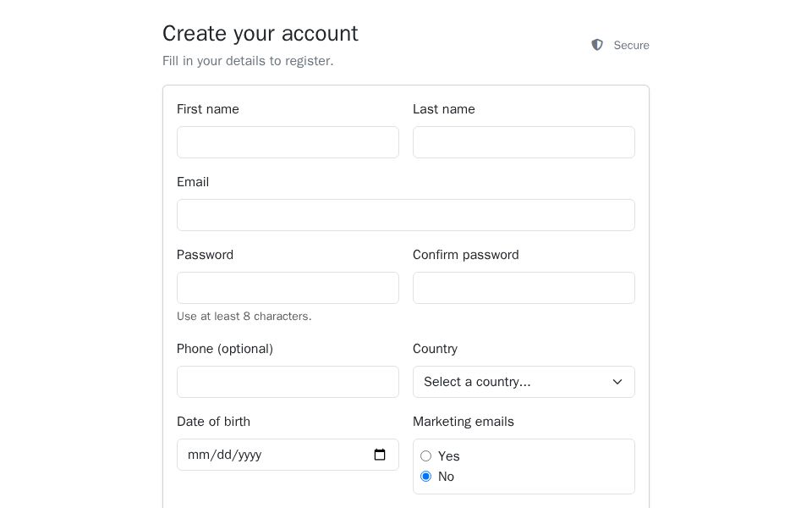Focus the Email input field
Image resolution: width=812 pixels, height=508 pixels.
pos(406,215)
